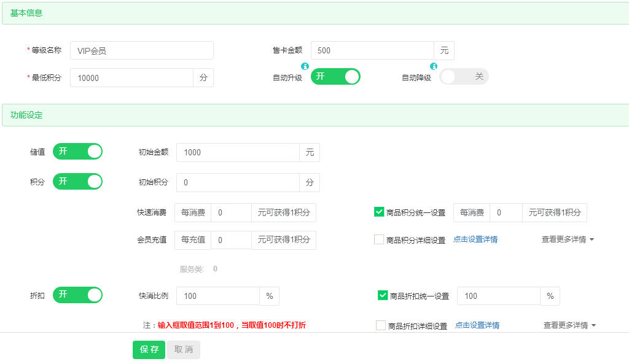The image size is (629, 364).
Task: Click the 快消比例 percentage input
Action: (x=217, y=296)
